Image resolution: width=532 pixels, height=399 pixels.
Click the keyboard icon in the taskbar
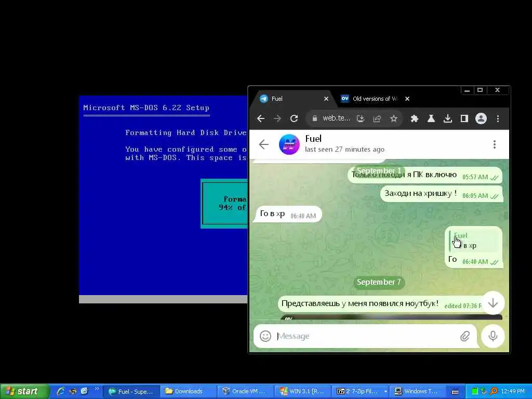coord(455,392)
